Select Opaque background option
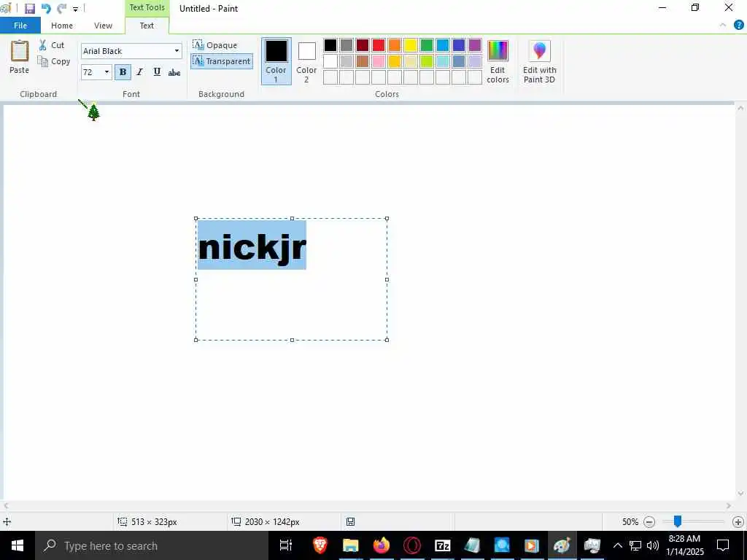The image size is (747, 560). click(215, 45)
